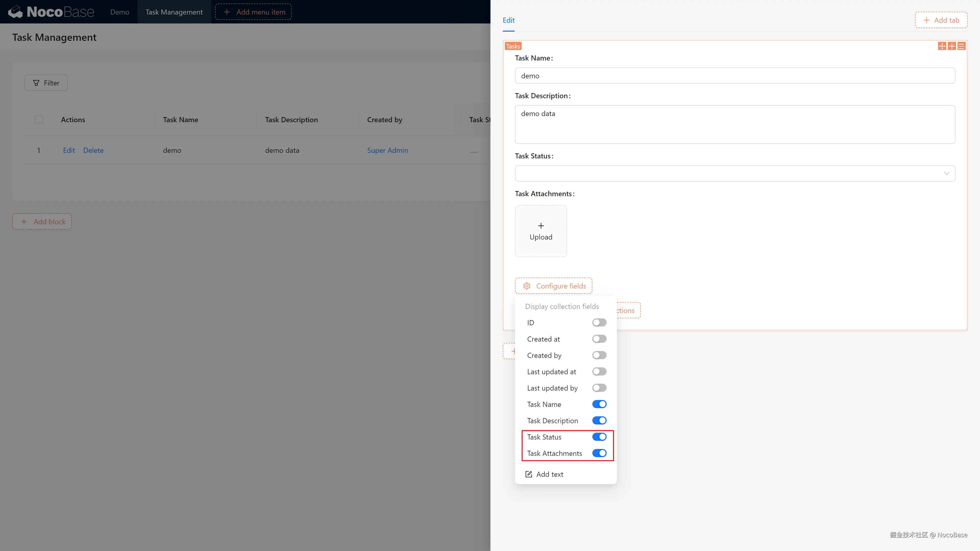Expand the Task Status dropdown
The image size is (980, 551).
click(735, 173)
